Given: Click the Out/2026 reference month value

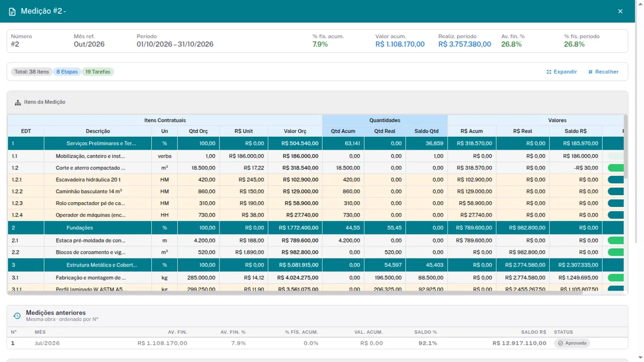Looking at the screenshot, I should [89, 45].
